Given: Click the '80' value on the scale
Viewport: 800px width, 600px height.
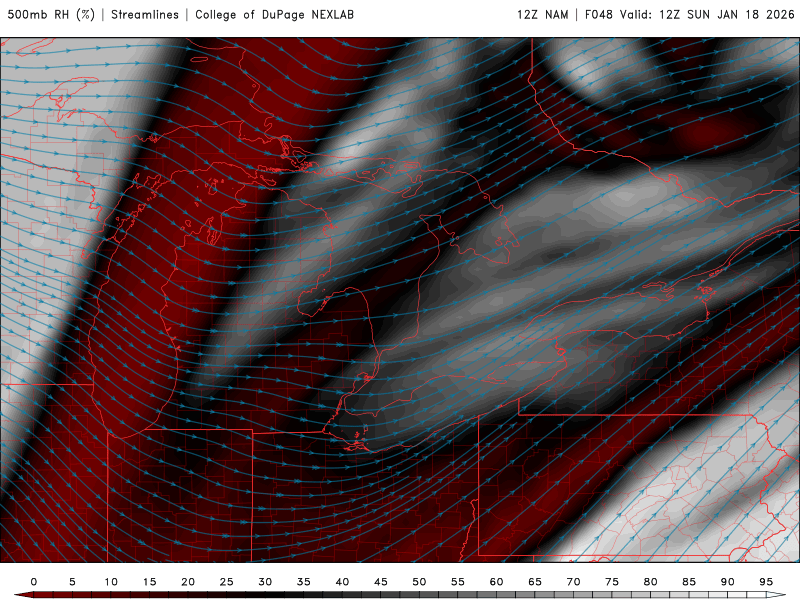Looking at the screenshot, I should pos(651,582).
